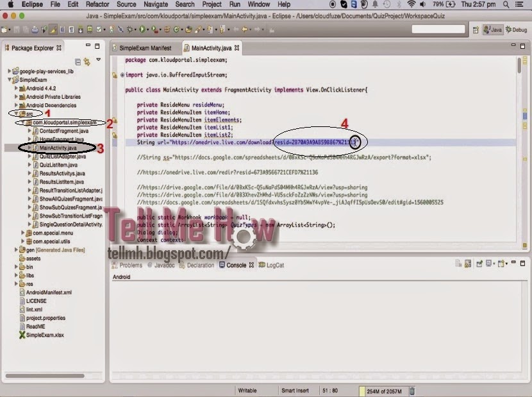The height and width of the screenshot is (397, 532).
Task: Click the Next Annotation arrow icon
Action: (210, 30)
